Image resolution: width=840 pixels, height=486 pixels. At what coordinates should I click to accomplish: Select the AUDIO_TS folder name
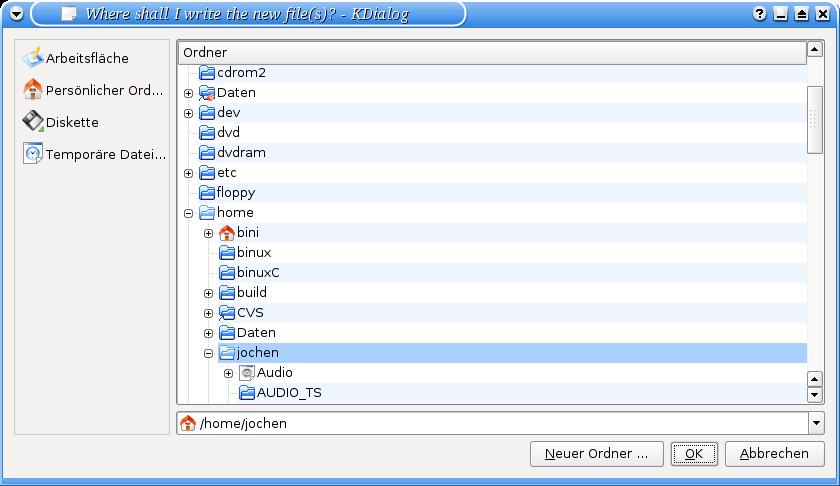289,393
